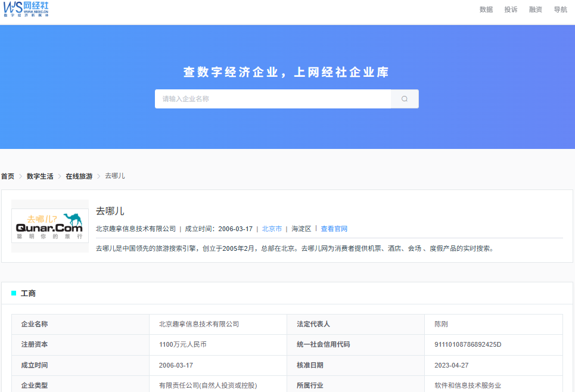Select 1100万元人民币 table cell

pos(218,345)
